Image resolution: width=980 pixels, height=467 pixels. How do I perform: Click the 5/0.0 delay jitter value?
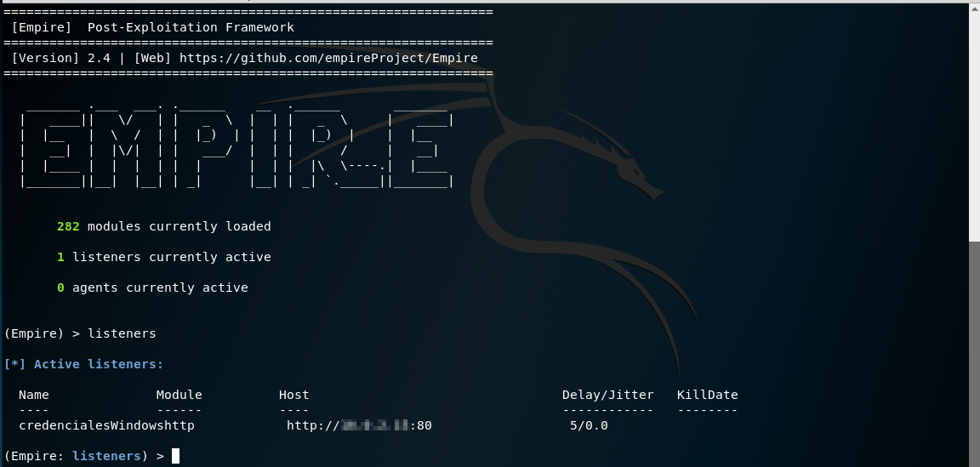click(589, 425)
